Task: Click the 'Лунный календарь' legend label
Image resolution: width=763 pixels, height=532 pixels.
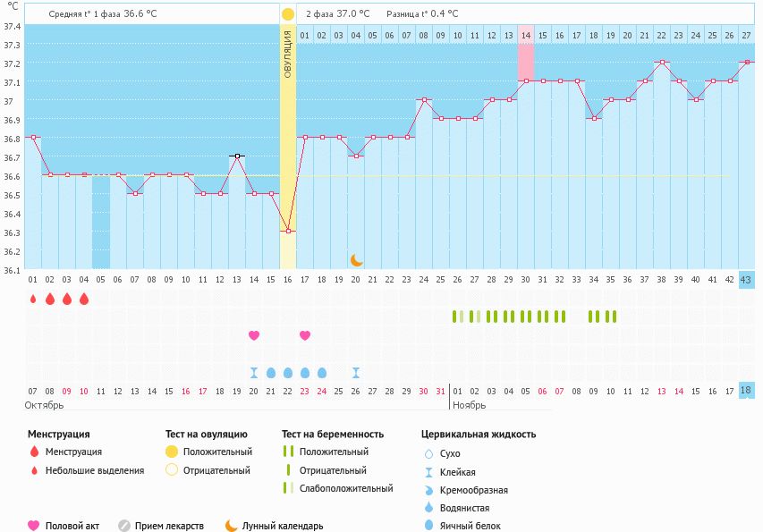Action: coord(284,526)
